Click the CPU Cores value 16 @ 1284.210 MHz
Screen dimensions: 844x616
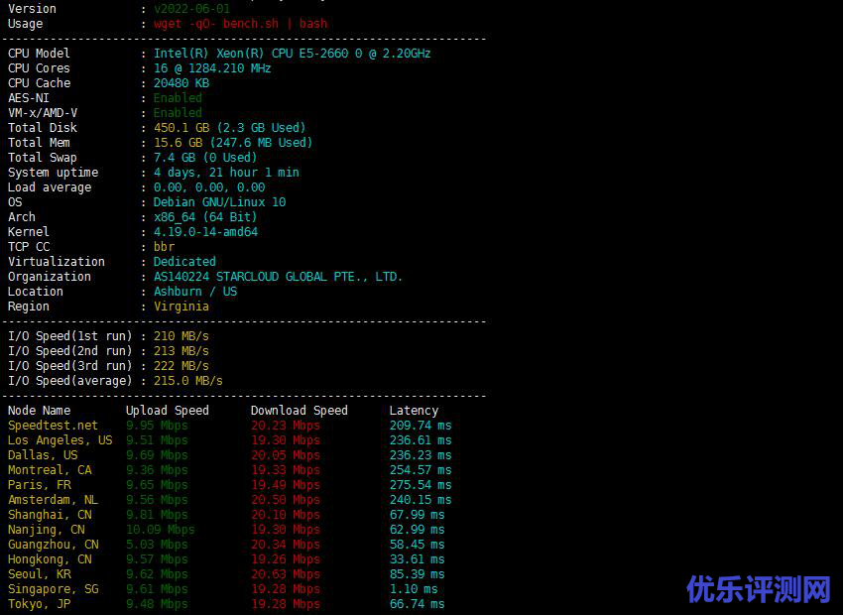(x=212, y=68)
